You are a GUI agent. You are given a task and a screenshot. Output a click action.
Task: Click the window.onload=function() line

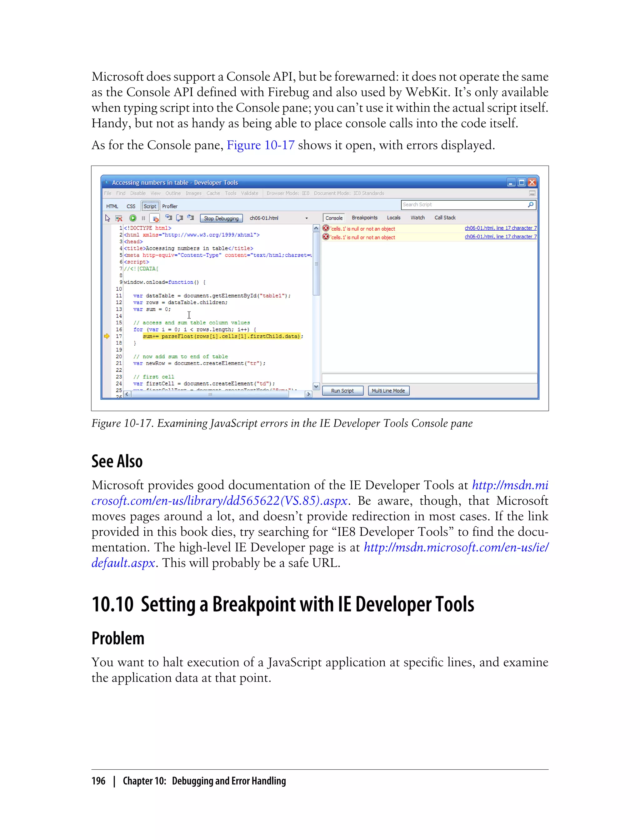click(165, 282)
